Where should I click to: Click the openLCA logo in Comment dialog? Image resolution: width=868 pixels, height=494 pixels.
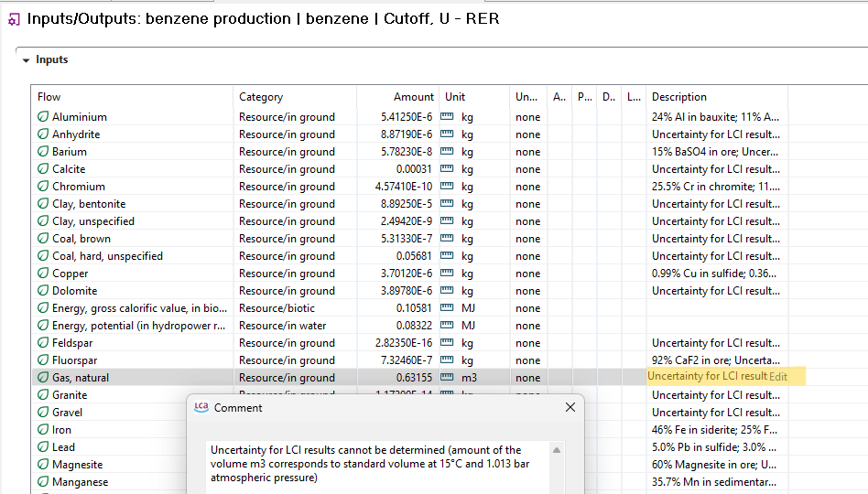[201, 407]
